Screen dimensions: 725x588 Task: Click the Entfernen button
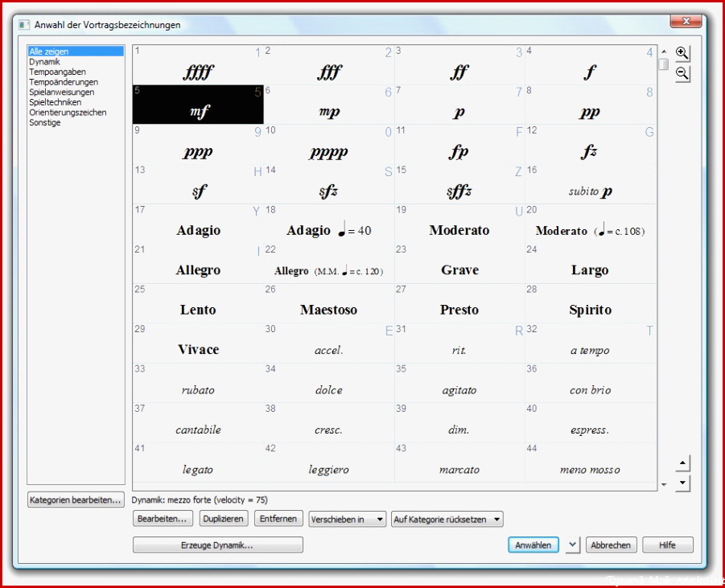point(278,519)
